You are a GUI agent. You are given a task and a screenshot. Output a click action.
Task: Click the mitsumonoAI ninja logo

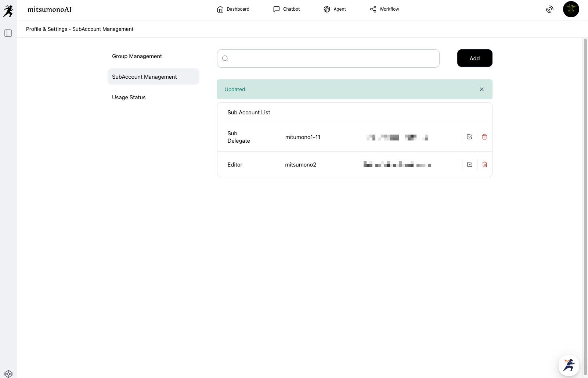[x=8, y=11]
